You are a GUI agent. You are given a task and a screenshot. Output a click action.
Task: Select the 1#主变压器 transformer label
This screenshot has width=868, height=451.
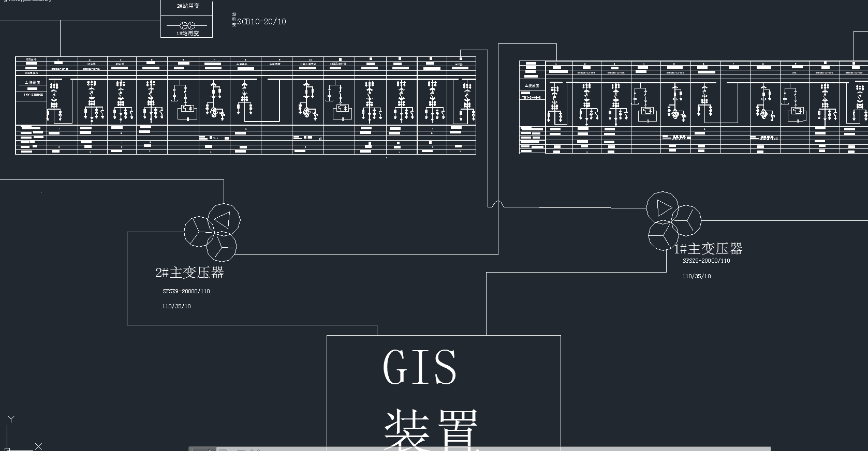point(708,249)
